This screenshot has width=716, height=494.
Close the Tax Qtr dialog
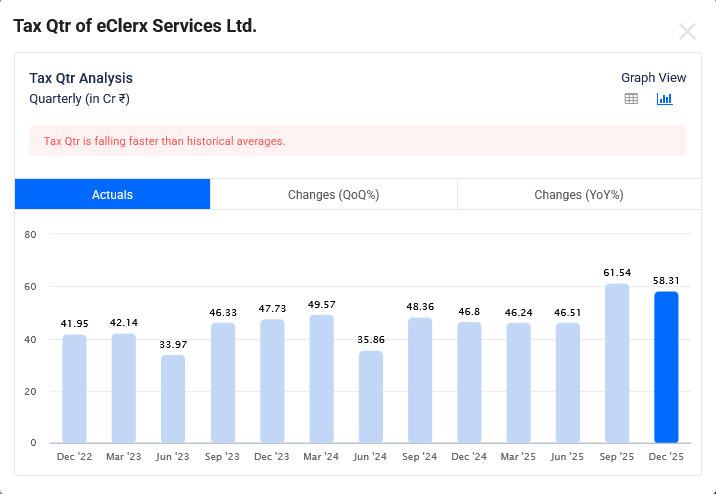point(687,31)
